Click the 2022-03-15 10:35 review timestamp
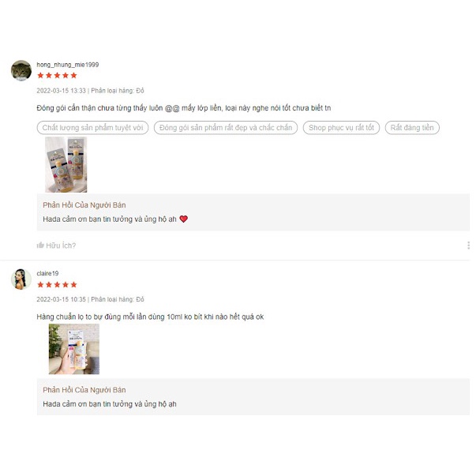The width and height of the screenshot is (476, 476). 62,299
